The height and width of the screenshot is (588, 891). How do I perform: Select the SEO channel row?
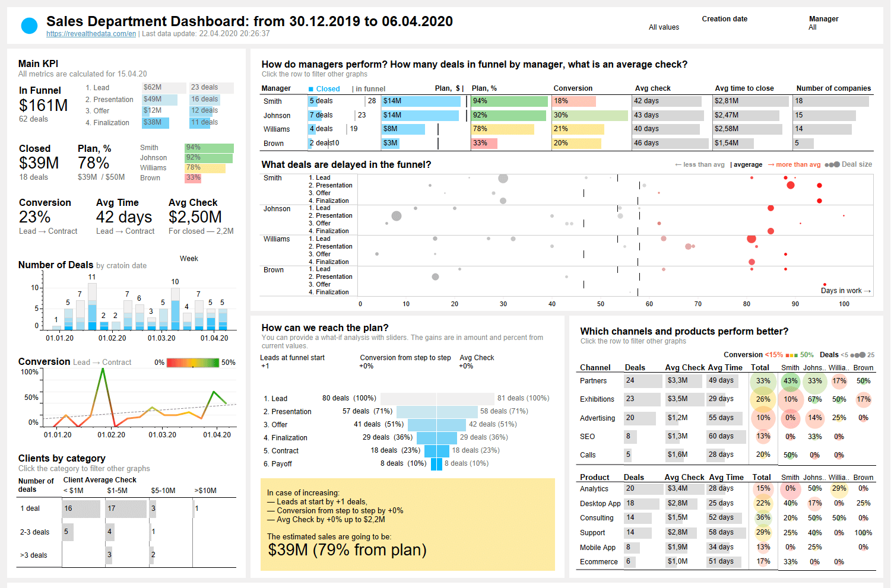pos(726,437)
